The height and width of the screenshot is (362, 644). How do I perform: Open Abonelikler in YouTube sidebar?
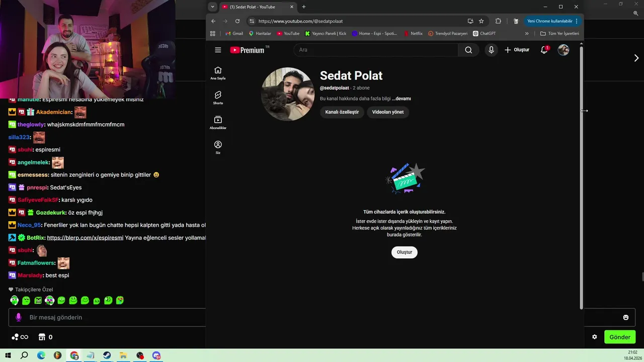click(x=218, y=122)
